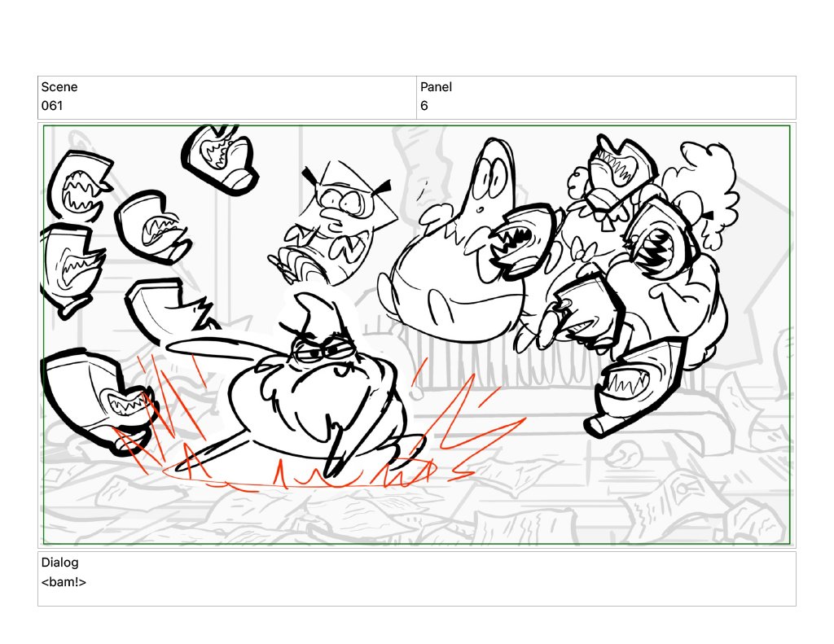This screenshot has width=834, height=644.
Task: Click the Dialog section label
Action: (59, 563)
